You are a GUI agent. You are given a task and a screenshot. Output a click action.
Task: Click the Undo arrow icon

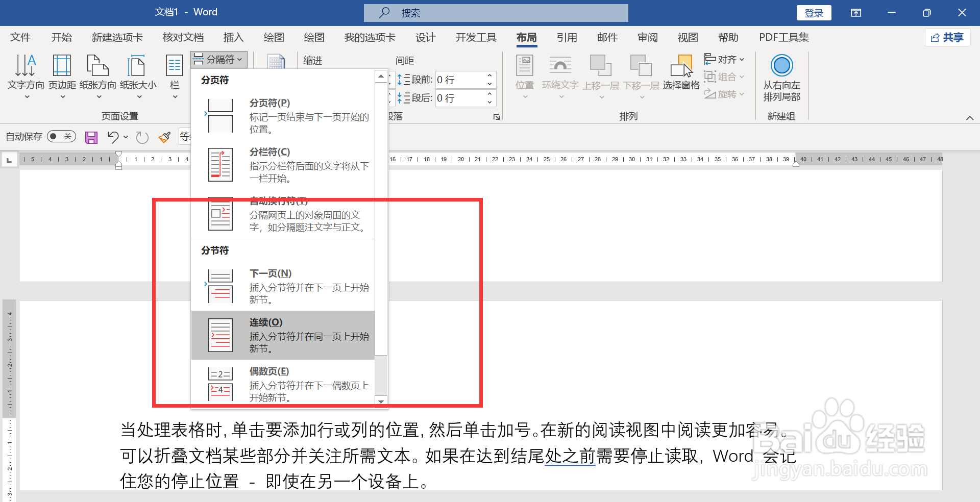pos(113,137)
